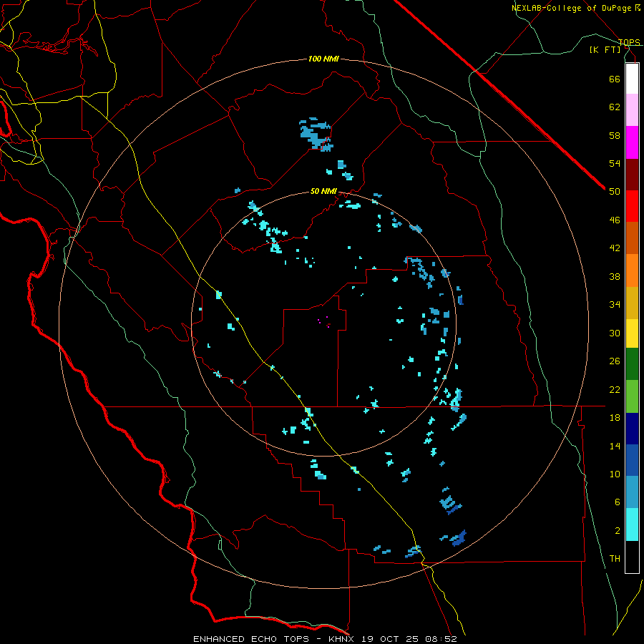The height and width of the screenshot is (644, 644).
Task: Click the medium blue legend swatch
Action: [x=632, y=460]
